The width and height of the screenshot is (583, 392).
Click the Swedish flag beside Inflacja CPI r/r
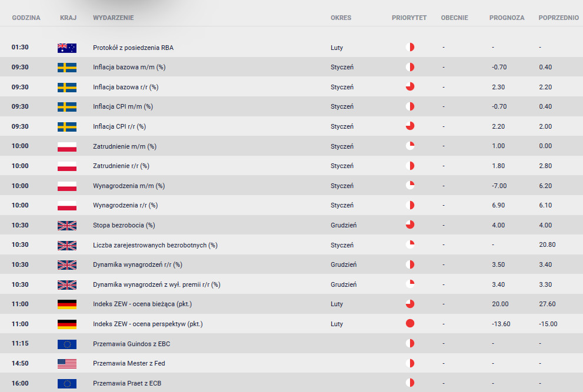click(x=67, y=127)
